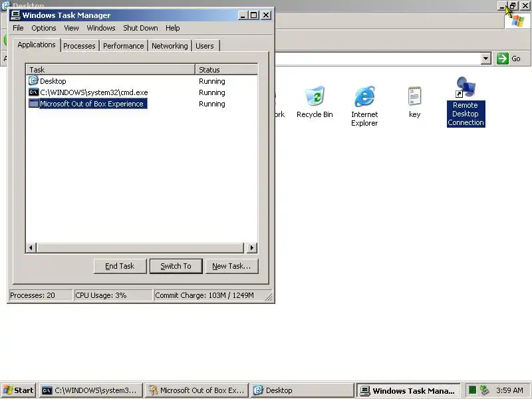The height and width of the screenshot is (399, 532).
Task: Click the CPU Usage: 3% status entry
Action: tap(113, 295)
